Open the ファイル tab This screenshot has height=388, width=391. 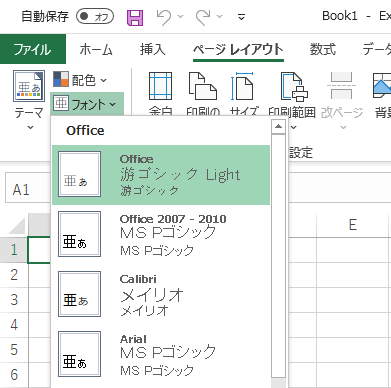pyautogui.click(x=33, y=49)
